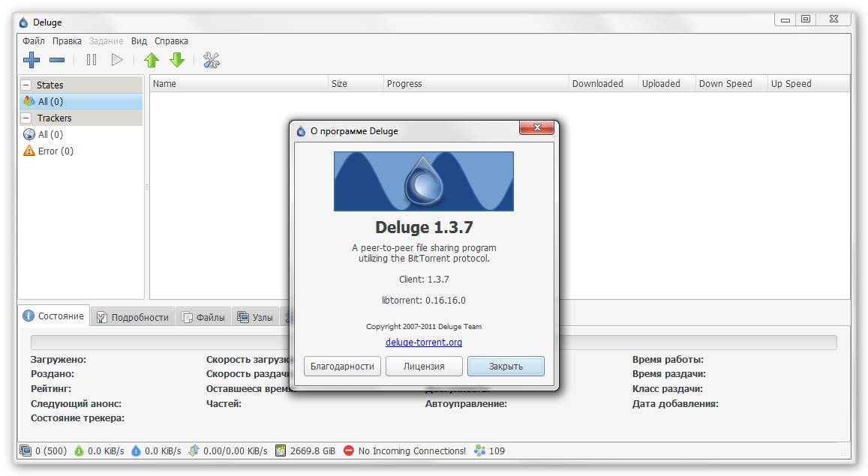
Task: Open the Справка menu
Action: (x=171, y=41)
